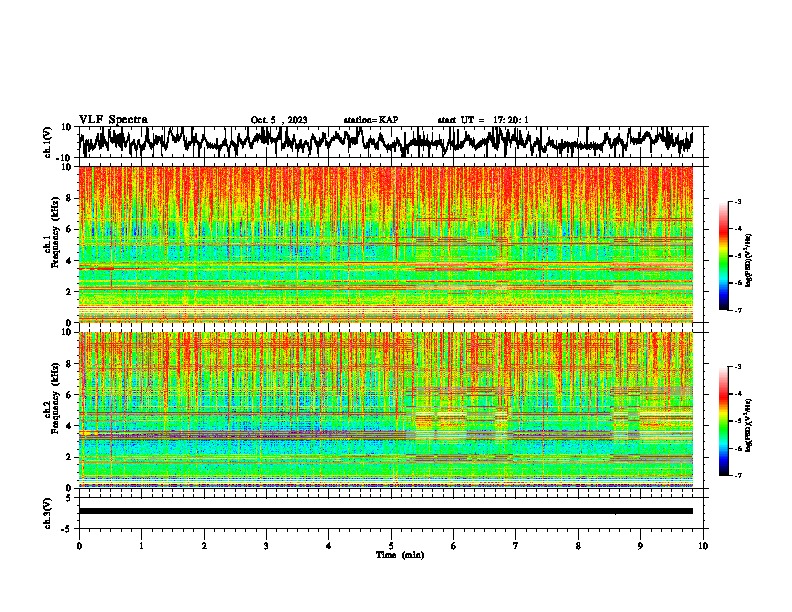
Task: Click the "4" kHz tick on ch.1 spectrogram
Action: tap(69, 261)
